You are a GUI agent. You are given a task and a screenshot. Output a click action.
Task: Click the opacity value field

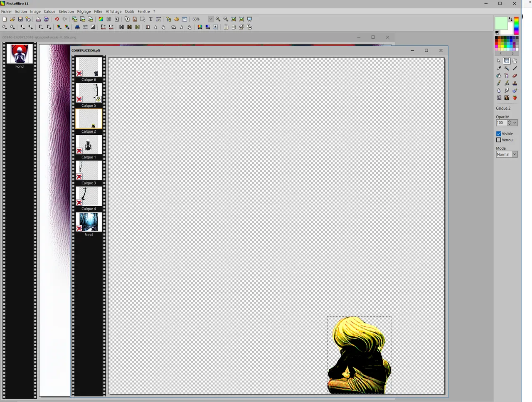point(501,123)
